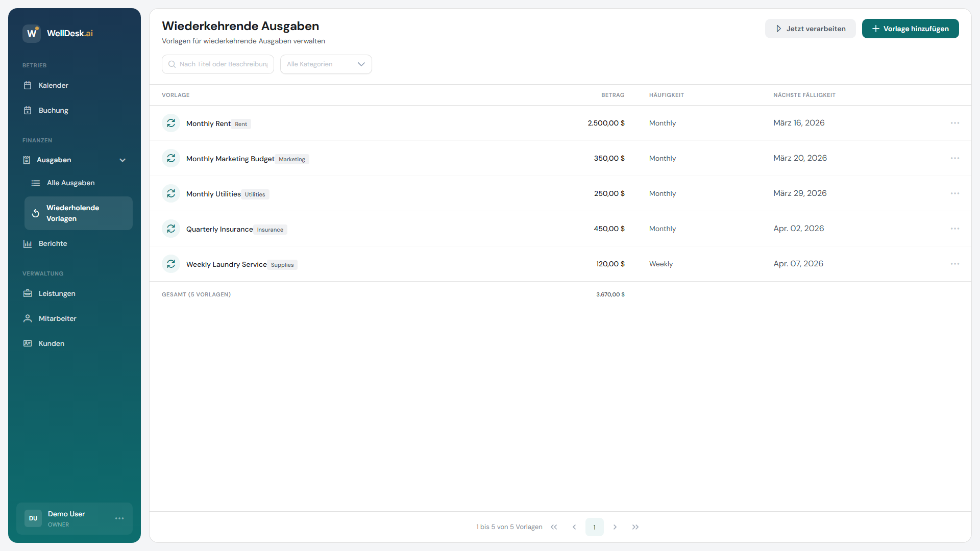Click Vorlage hinzufügen button
The image size is (980, 551).
pyautogui.click(x=910, y=29)
